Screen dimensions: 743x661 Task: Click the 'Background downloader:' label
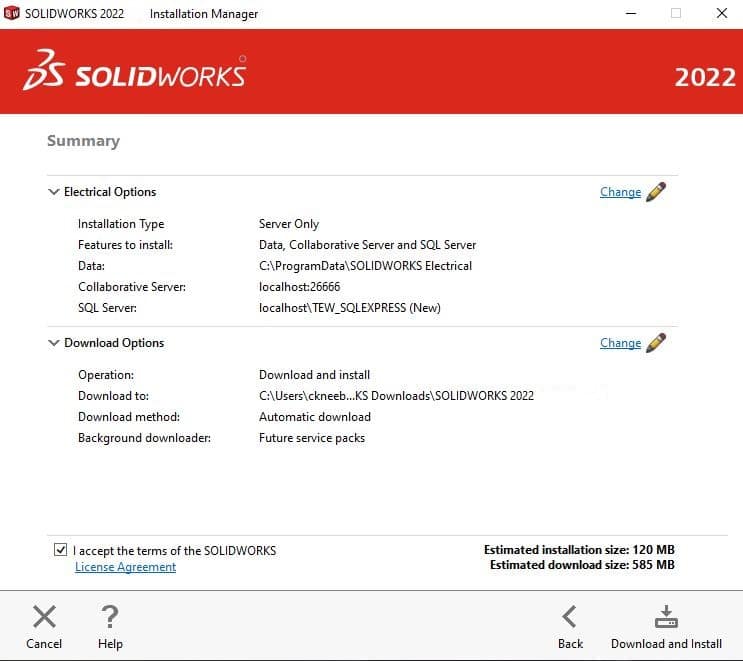[145, 438]
